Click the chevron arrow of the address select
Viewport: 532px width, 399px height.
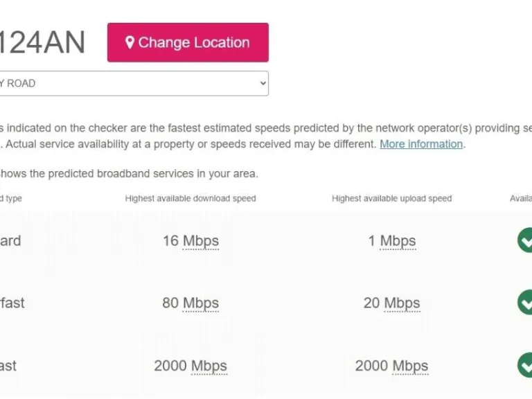[x=263, y=83]
